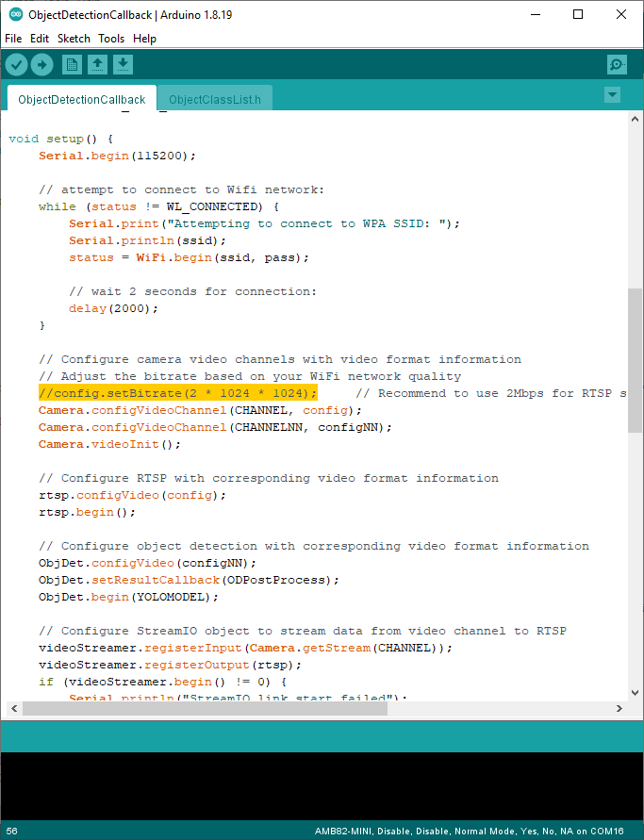Click the Upload arrow icon
The image size is (644, 840).
click(42, 64)
